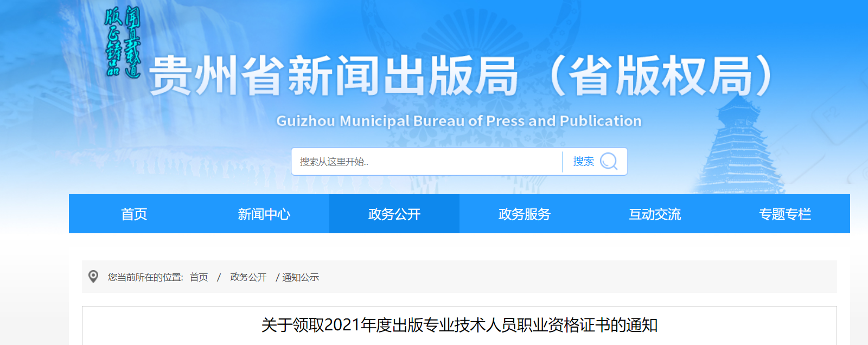Click the 您当前所在的位置 label

coord(145,277)
